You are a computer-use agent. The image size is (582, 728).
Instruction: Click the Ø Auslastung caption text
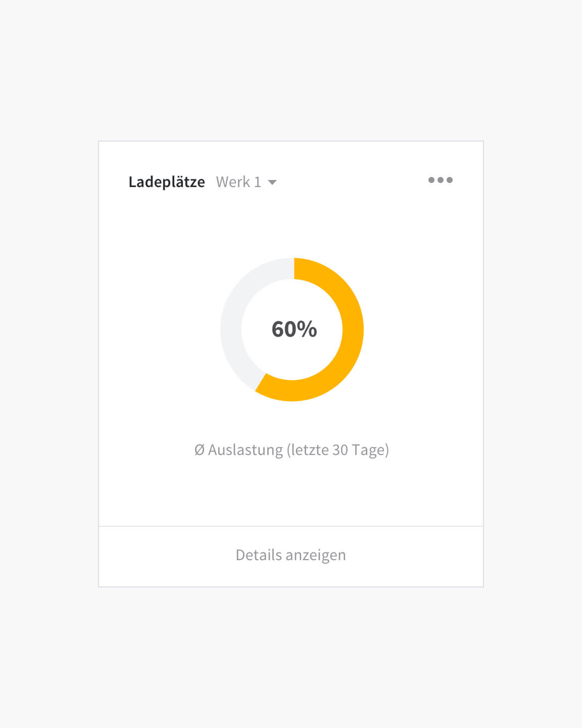pos(292,450)
